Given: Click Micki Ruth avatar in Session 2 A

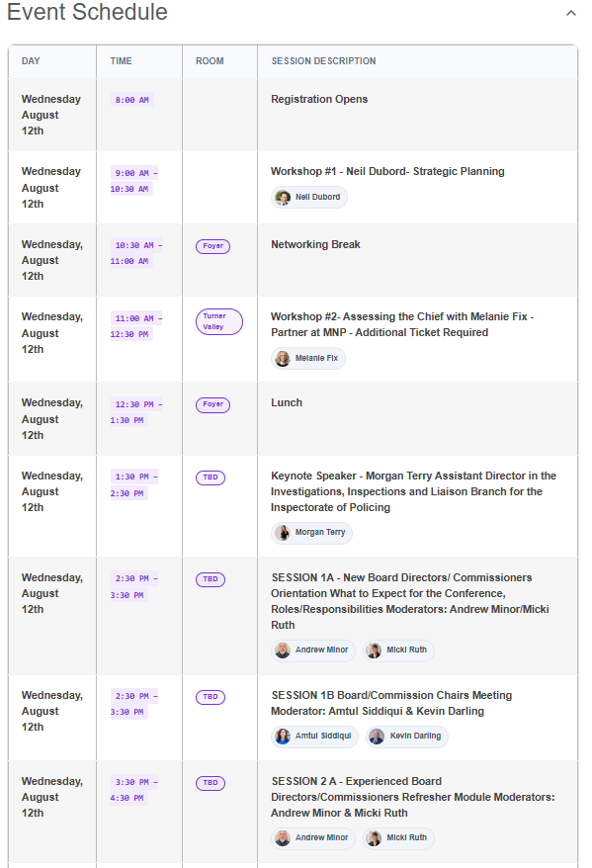Looking at the screenshot, I should (374, 838).
